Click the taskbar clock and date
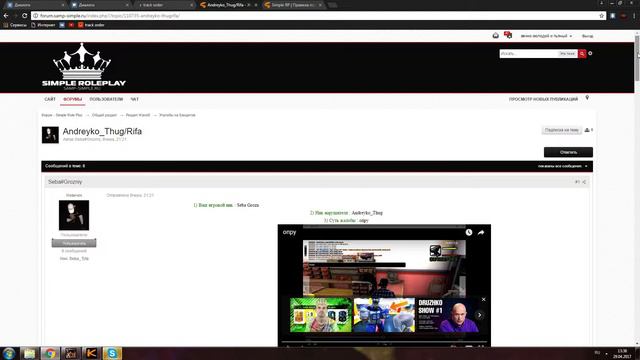Image resolution: width=640 pixels, height=360 pixels. tap(622, 353)
